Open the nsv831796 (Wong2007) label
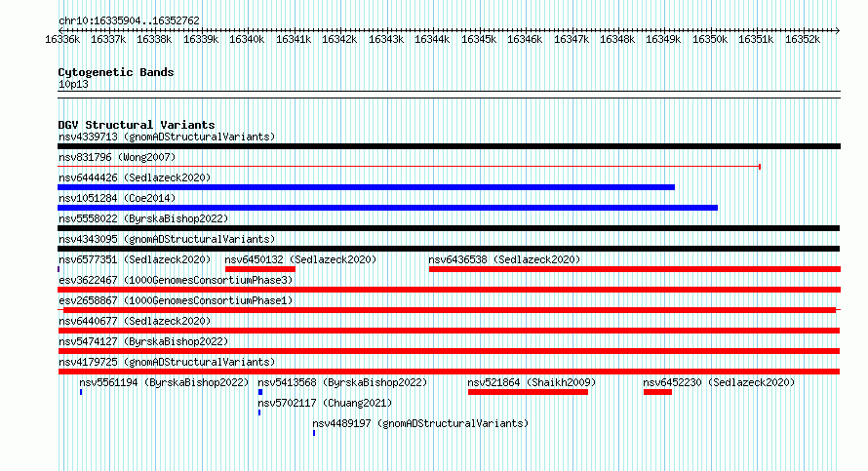This screenshot has width=868, height=471. pyautogui.click(x=117, y=157)
